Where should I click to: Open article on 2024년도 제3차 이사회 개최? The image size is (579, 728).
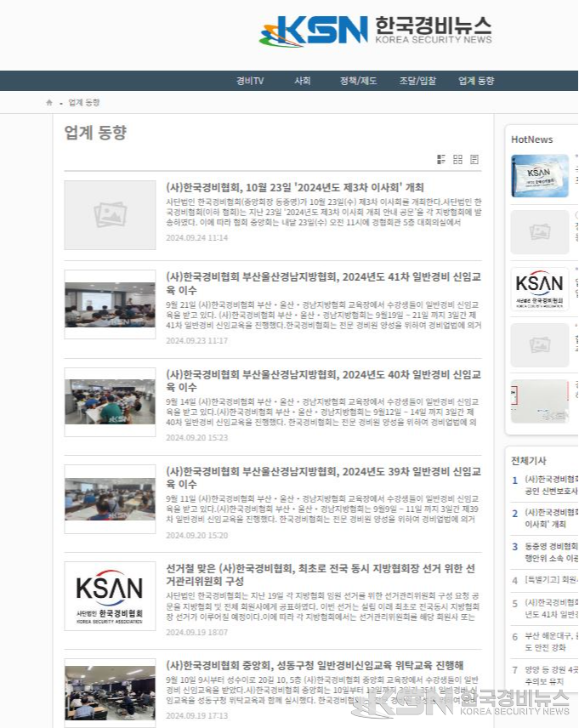[x=295, y=187]
